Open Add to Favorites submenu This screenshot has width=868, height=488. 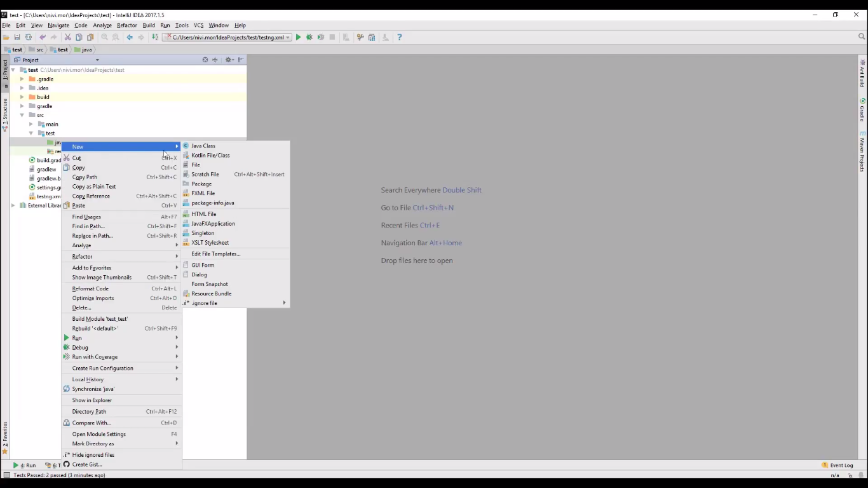click(121, 268)
